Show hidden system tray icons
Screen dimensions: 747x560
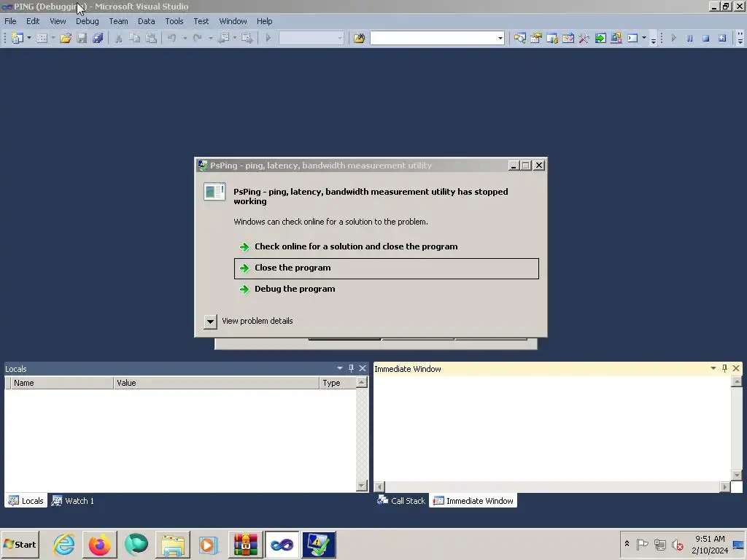coord(627,544)
